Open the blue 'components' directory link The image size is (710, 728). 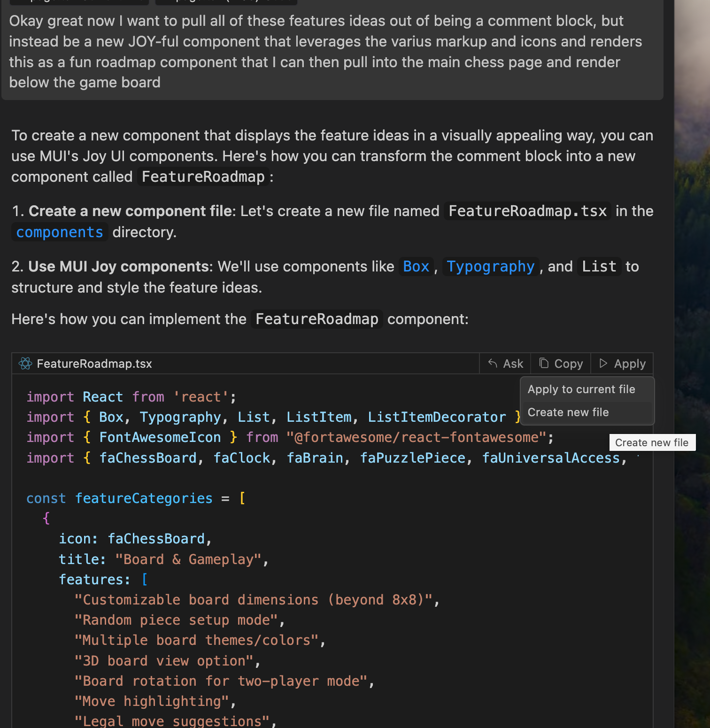click(60, 232)
